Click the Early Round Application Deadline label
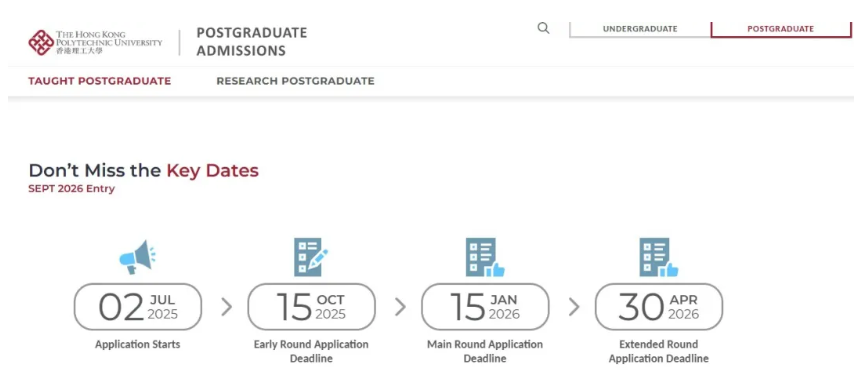 click(x=311, y=351)
